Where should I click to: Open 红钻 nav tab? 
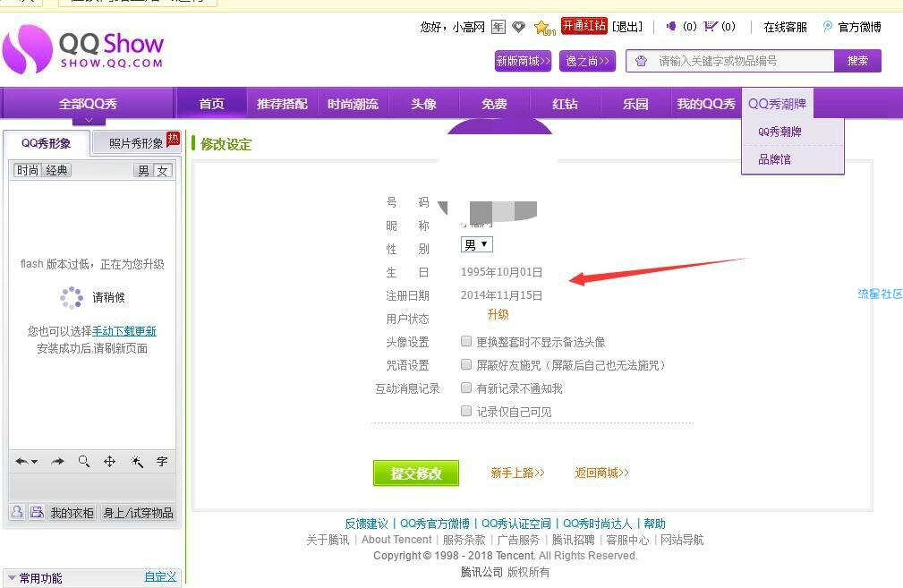tap(565, 104)
